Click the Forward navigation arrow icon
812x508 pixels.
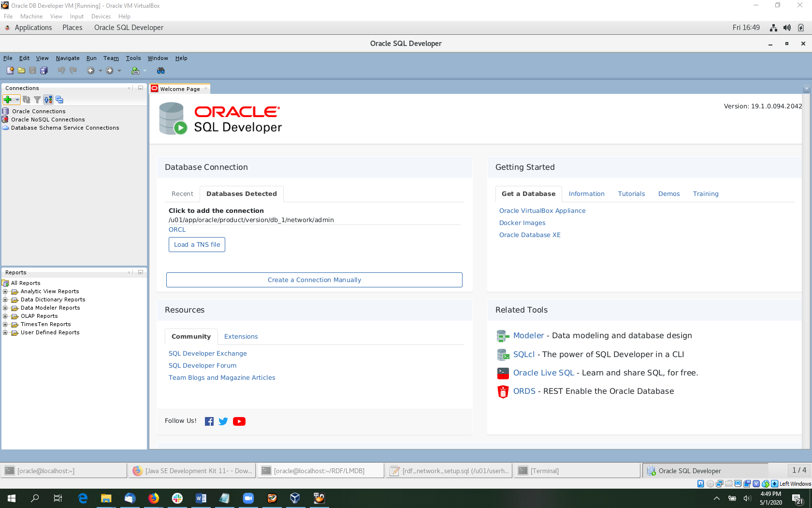click(110, 71)
